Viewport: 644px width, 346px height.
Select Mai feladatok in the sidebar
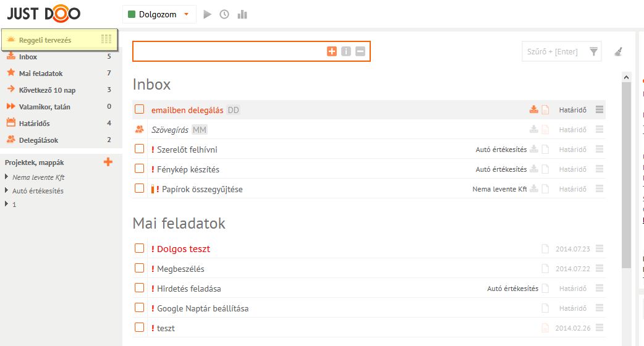tap(41, 74)
